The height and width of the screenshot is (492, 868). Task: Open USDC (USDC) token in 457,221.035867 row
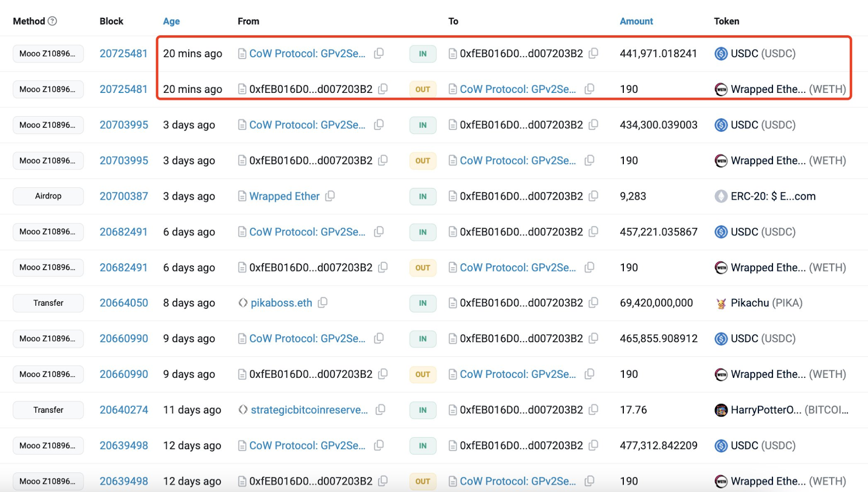coord(763,232)
